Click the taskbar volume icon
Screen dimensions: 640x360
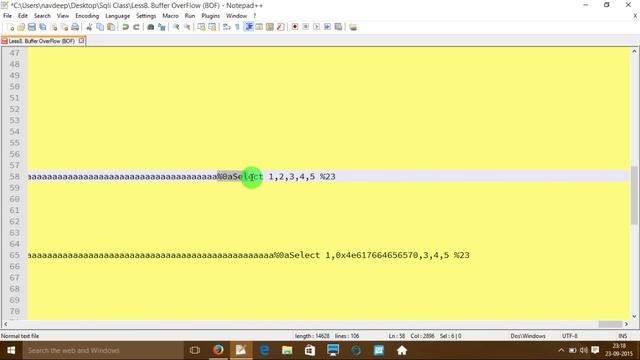[x=584, y=350]
